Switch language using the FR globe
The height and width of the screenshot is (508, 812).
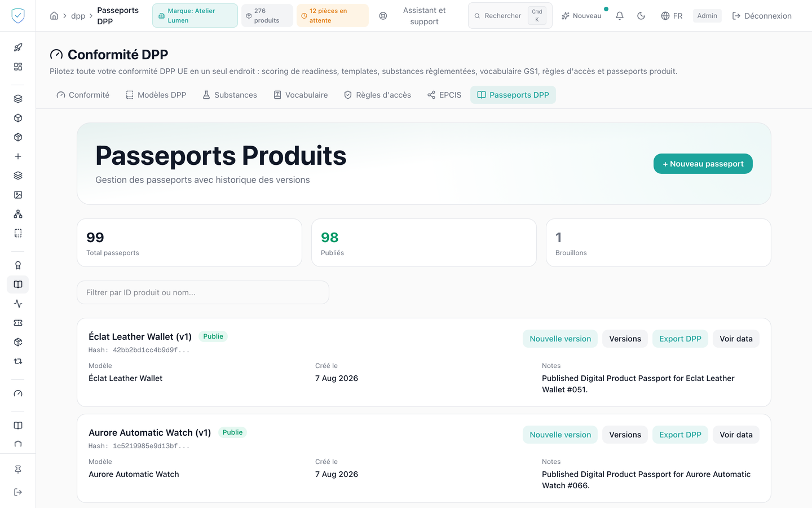(x=672, y=16)
